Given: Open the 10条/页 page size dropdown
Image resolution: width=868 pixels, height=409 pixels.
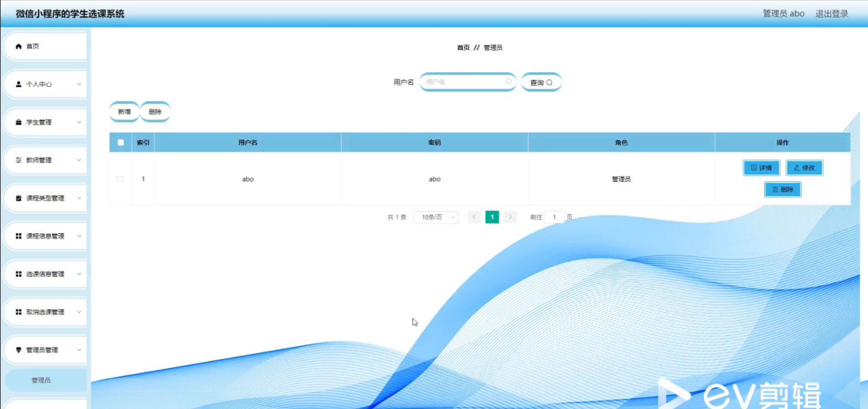Looking at the screenshot, I should tap(436, 217).
